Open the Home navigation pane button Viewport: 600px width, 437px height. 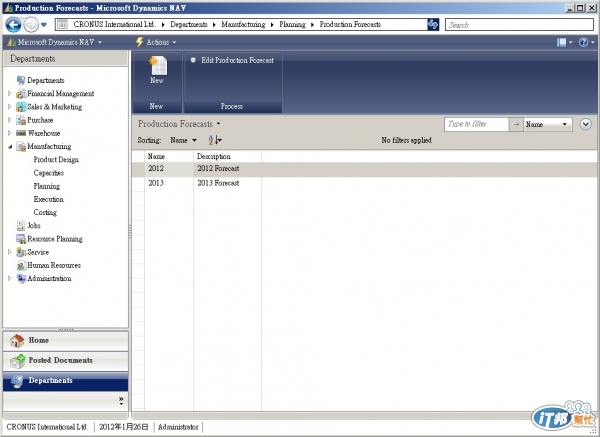pos(65,341)
